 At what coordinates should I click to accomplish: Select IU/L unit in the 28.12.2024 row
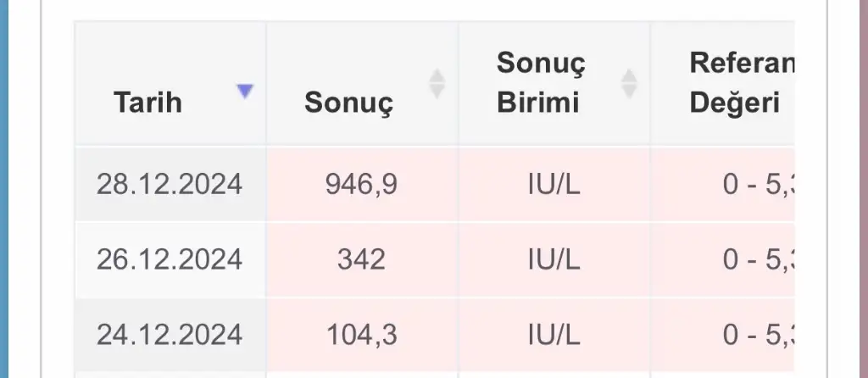pyautogui.click(x=554, y=184)
